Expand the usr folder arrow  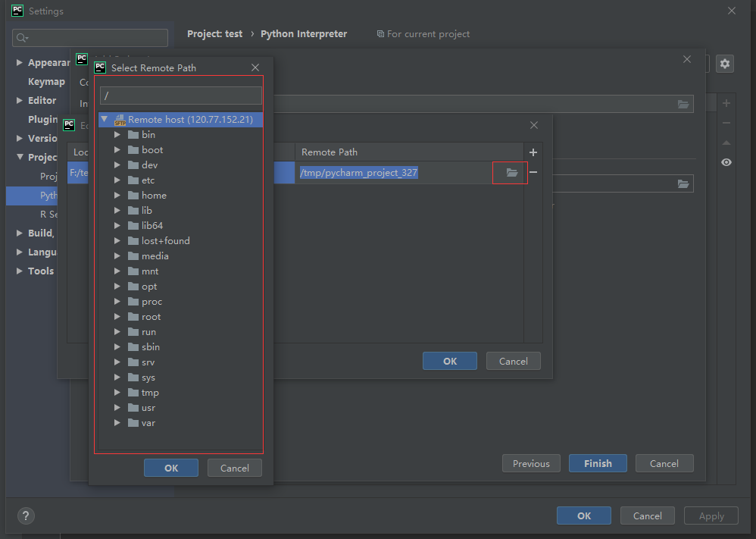[117, 408]
